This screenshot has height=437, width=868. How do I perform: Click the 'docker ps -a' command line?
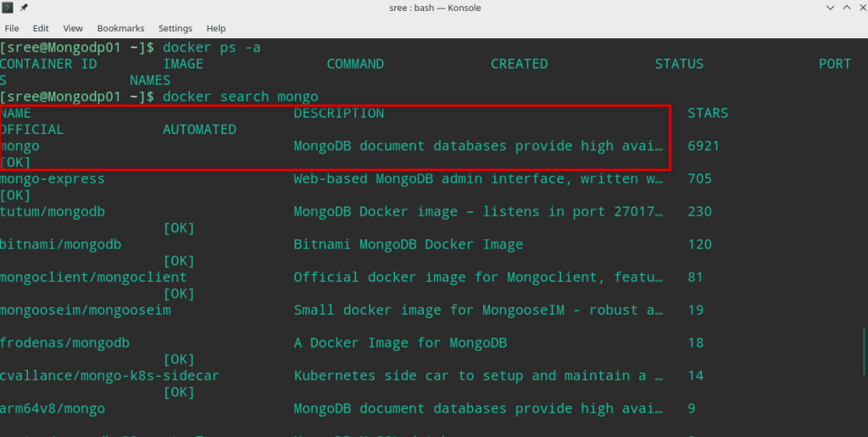tap(211, 48)
